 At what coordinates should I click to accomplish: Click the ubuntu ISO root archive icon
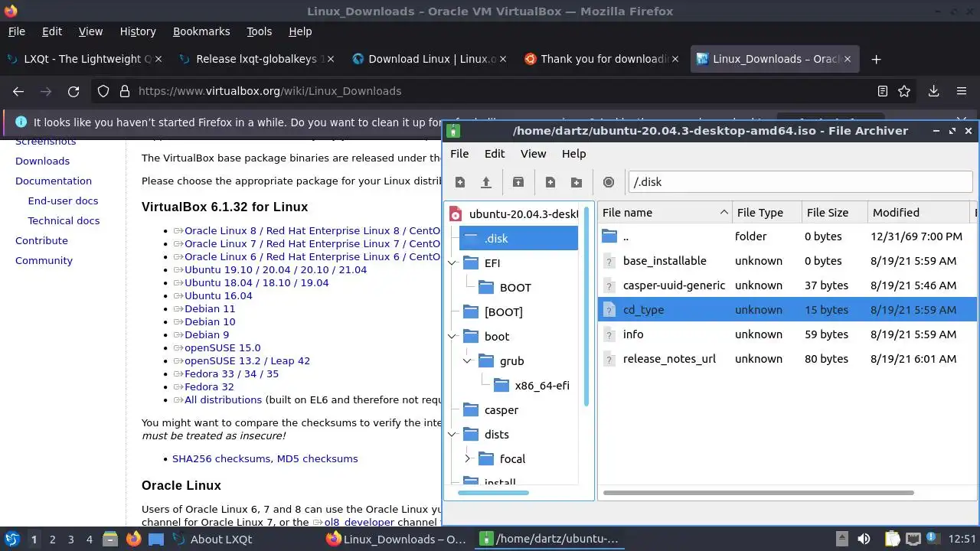click(x=456, y=214)
